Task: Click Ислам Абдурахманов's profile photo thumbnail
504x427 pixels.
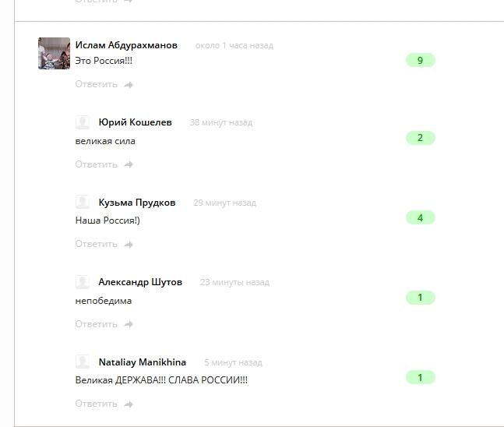Action: coord(54,53)
